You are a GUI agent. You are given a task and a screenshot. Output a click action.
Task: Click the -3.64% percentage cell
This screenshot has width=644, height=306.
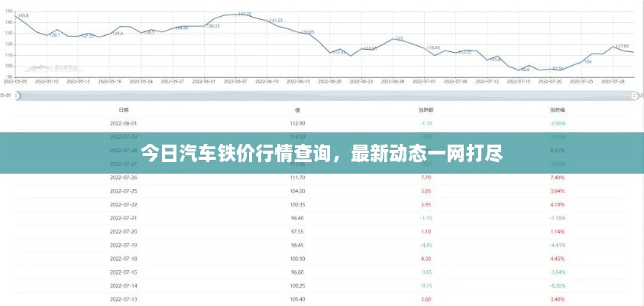558,272
